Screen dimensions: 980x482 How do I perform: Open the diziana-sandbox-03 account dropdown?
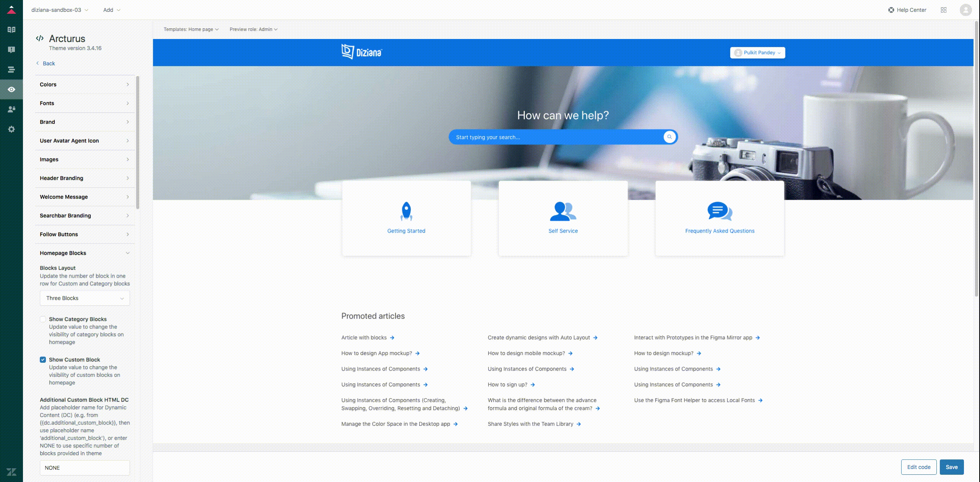click(x=60, y=10)
